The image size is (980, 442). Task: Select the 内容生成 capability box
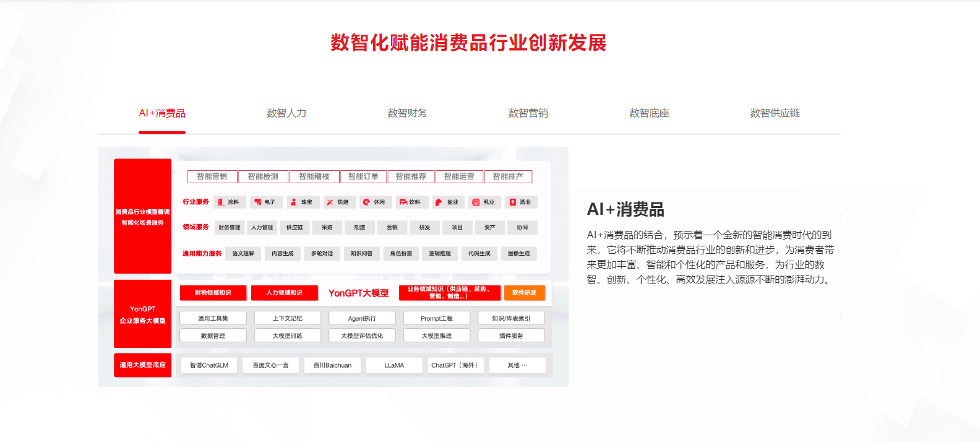point(283,254)
